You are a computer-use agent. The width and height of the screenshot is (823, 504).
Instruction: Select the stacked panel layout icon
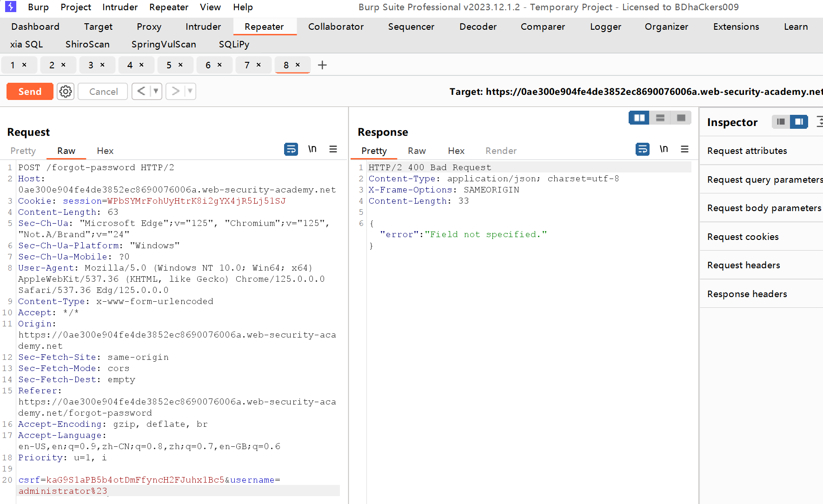(x=660, y=118)
